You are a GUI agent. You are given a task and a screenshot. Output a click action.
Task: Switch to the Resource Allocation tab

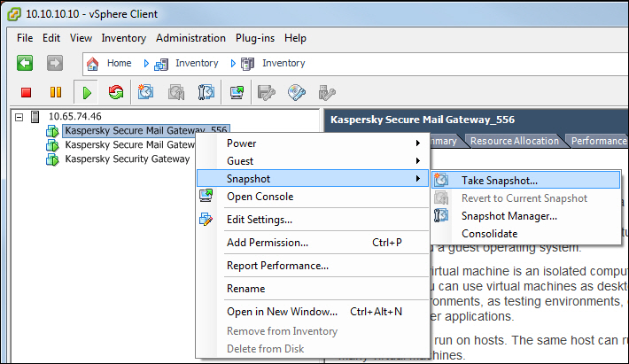point(514,141)
